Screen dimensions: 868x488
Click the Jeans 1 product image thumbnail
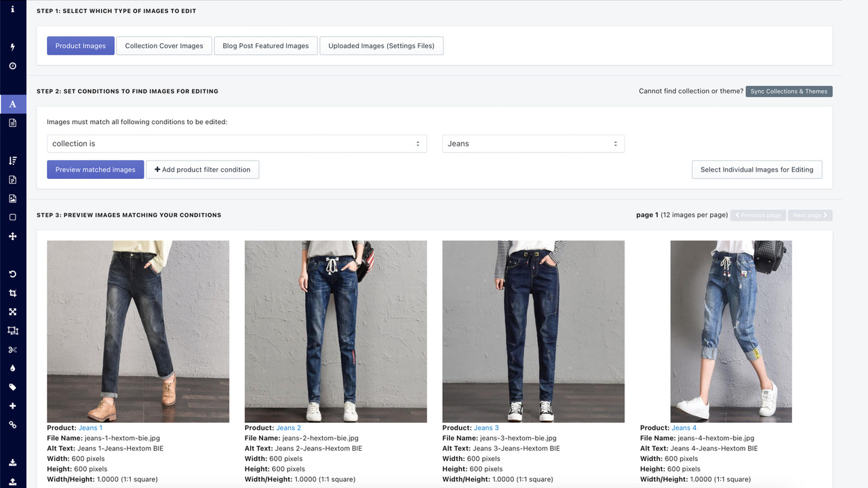138,330
